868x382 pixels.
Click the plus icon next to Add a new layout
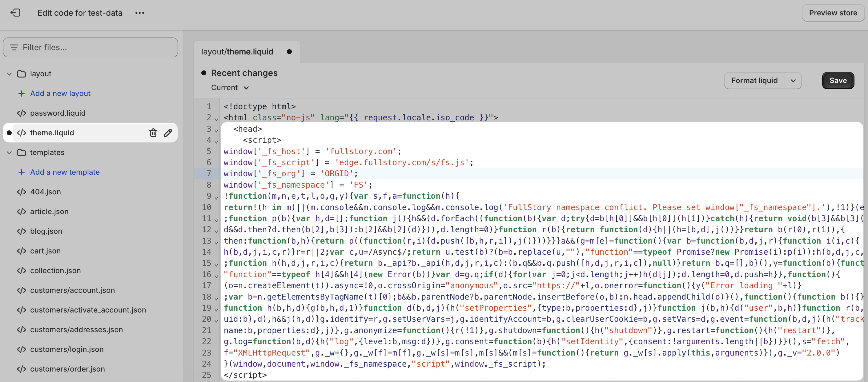22,93
